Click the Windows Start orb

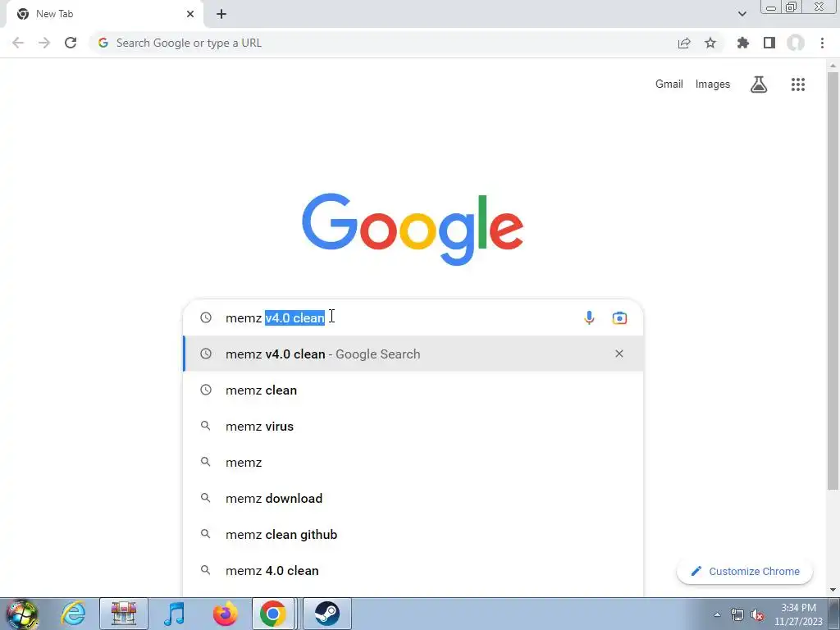(x=21, y=614)
